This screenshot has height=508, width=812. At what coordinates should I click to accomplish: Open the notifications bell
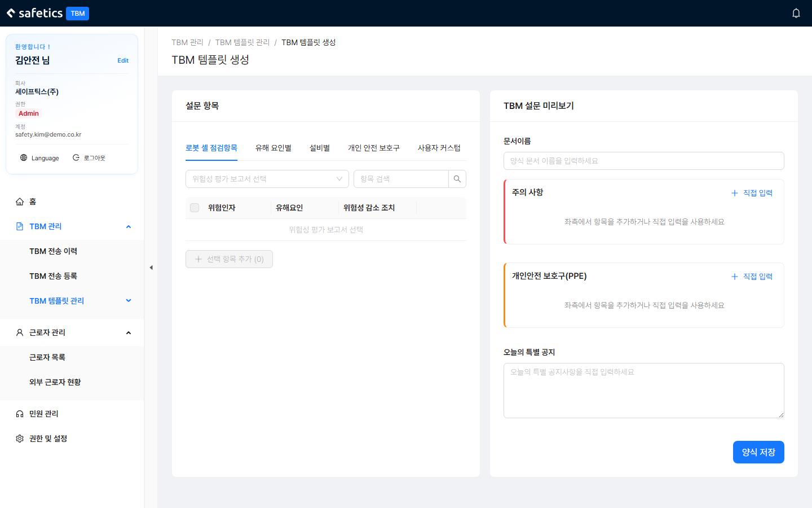(x=796, y=13)
